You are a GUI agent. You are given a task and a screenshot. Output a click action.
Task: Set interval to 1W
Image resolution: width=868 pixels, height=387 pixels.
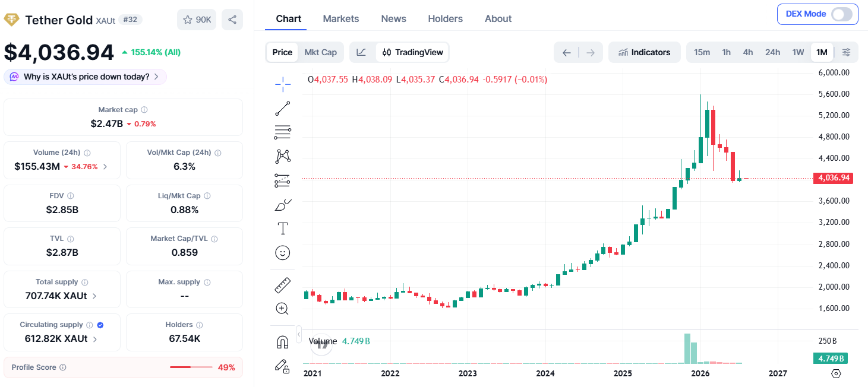point(798,52)
